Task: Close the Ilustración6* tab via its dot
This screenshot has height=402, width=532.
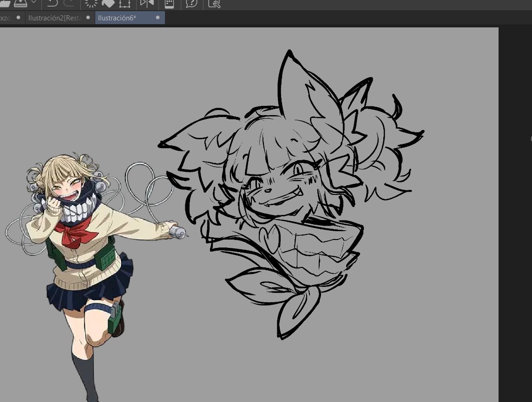Action: (158, 18)
